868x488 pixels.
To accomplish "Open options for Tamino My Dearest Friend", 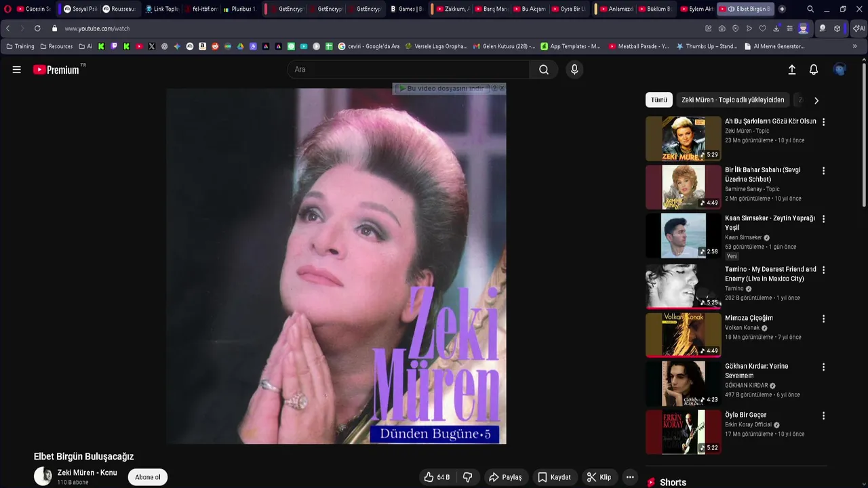I will 823,270.
